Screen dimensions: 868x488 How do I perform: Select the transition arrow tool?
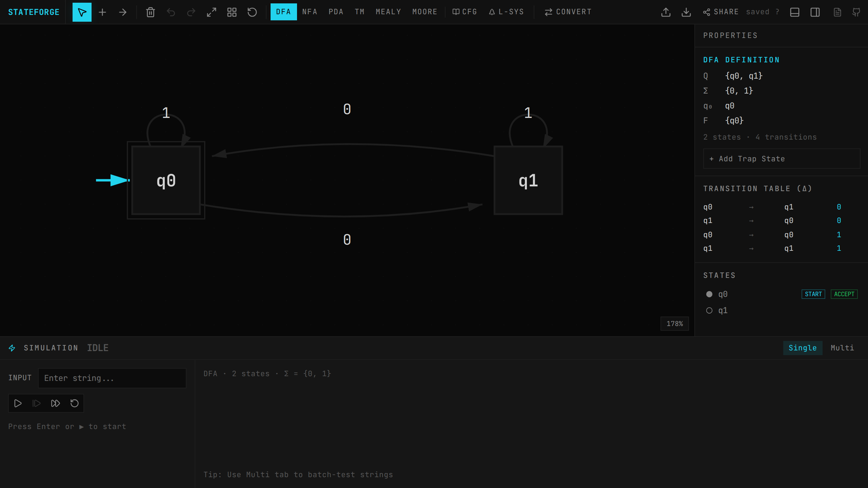(x=123, y=12)
